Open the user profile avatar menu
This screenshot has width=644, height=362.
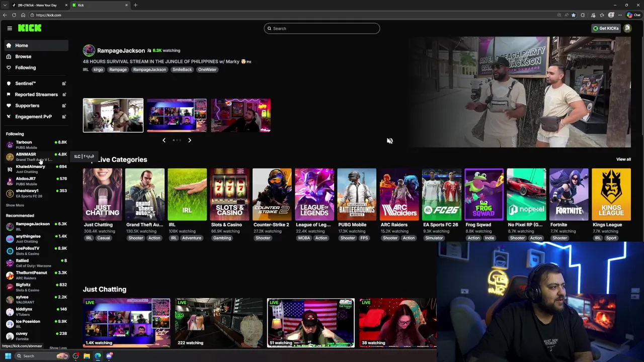tap(627, 28)
